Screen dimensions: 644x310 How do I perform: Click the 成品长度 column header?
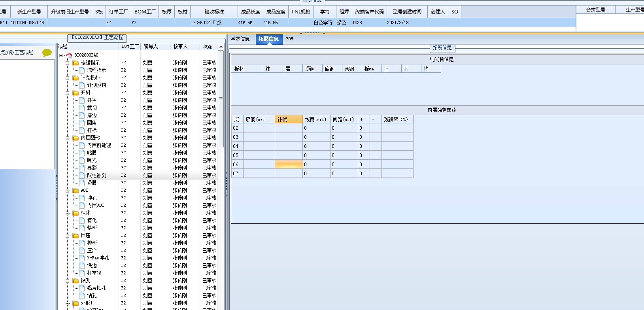click(251, 12)
